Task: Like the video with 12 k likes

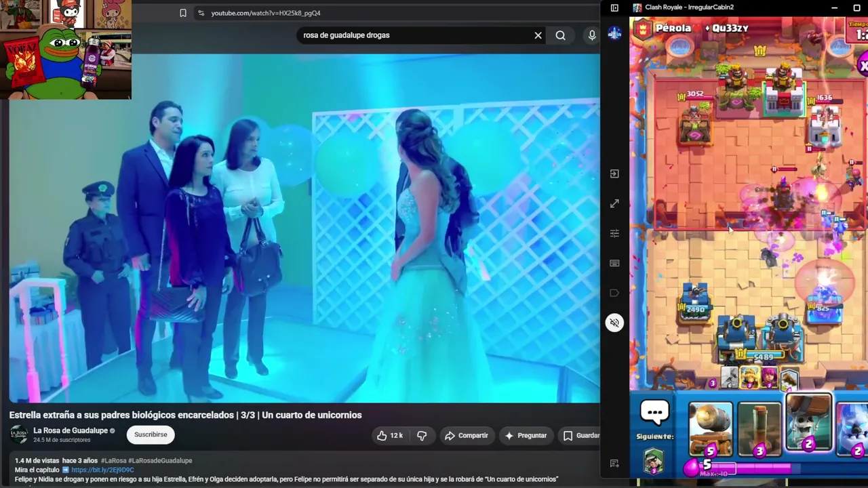Action: pos(389,435)
